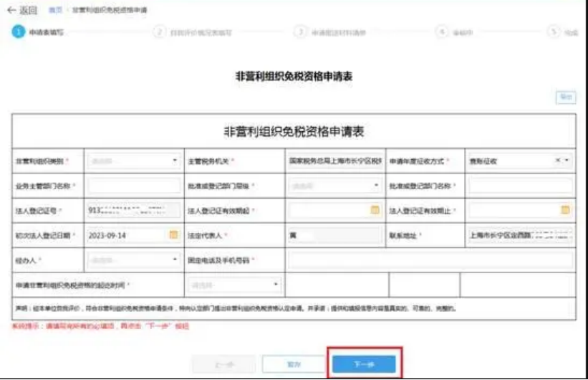Click the 法人登记证有效期起 date input
Image resolution: width=588 pixels, height=380 pixels.
(335, 211)
